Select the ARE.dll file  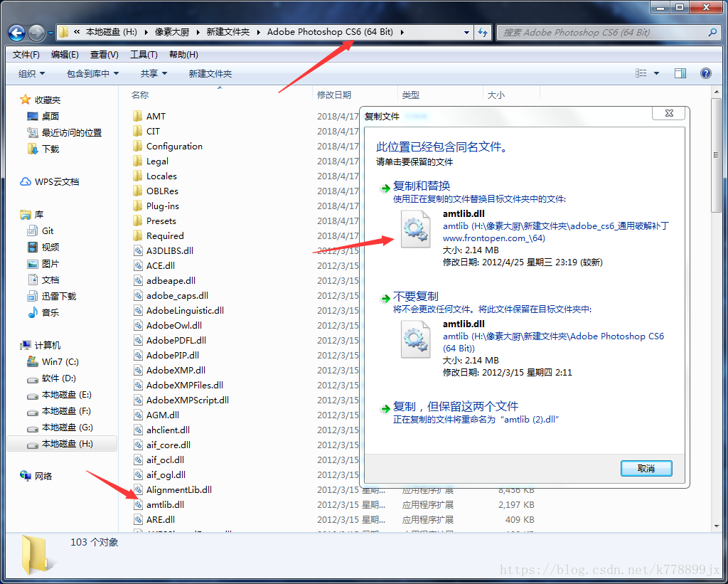[x=154, y=519]
